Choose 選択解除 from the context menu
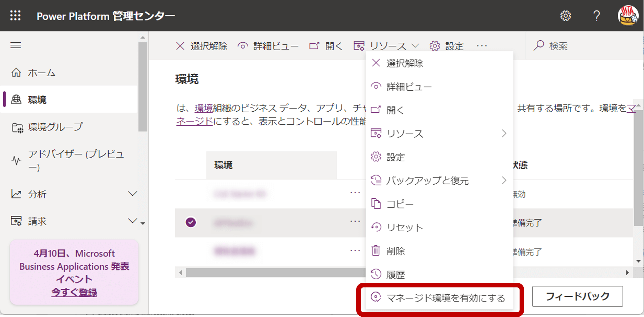The width and height of the screenshot is (644, 317). point(439,63)
